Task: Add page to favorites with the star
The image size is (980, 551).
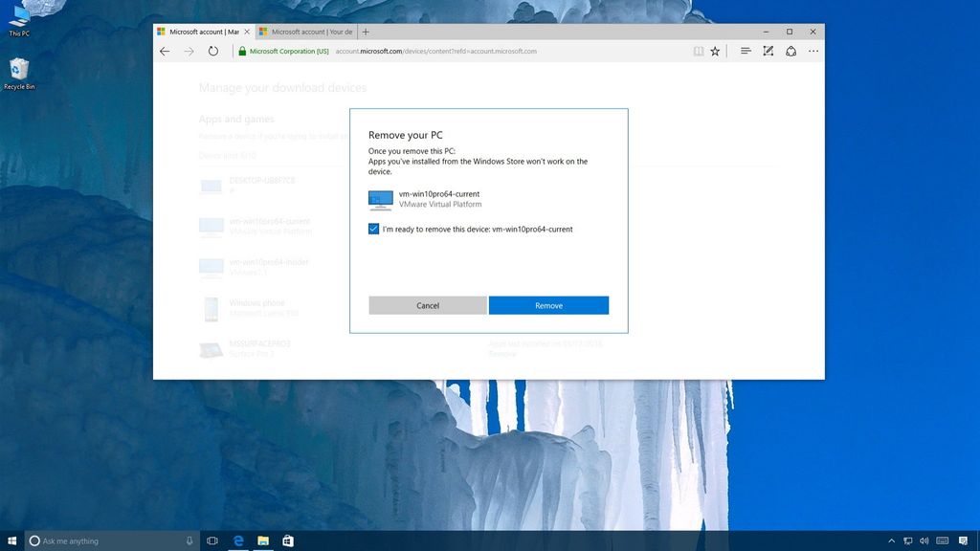Action: pos(715,51)
